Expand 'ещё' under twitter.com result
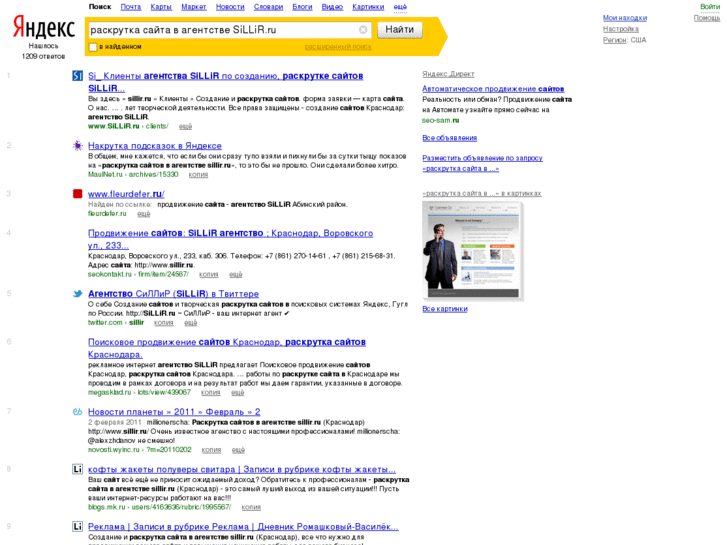 (x=191, y=323)
